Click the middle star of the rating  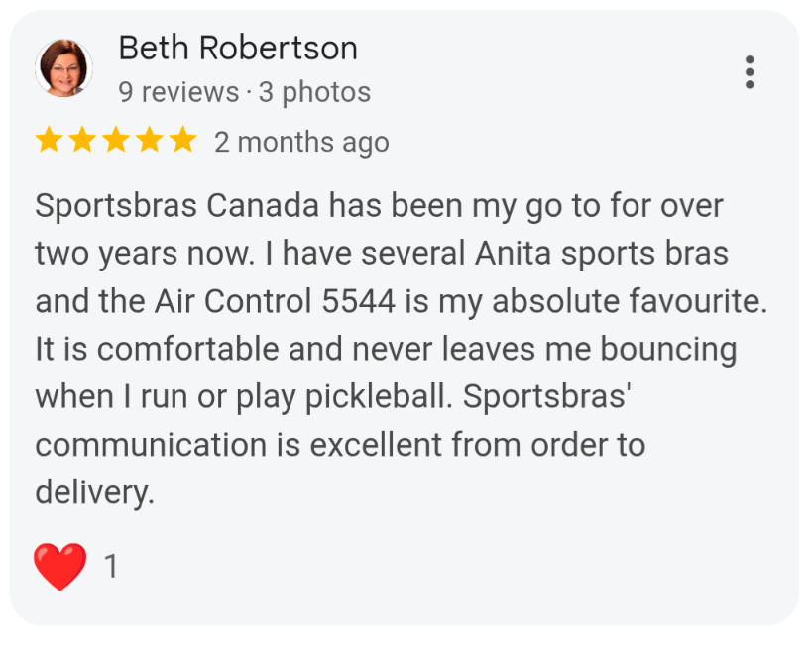tap(116, 140)
